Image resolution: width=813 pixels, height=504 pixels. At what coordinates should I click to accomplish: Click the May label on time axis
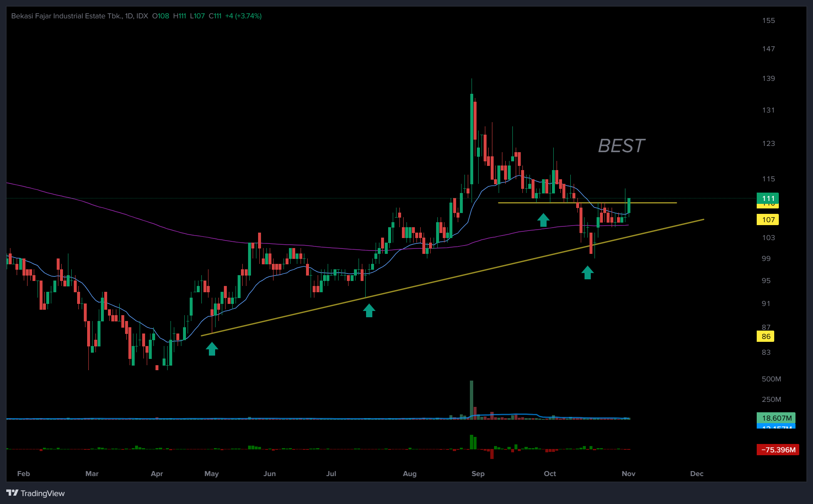coord(211,474)
